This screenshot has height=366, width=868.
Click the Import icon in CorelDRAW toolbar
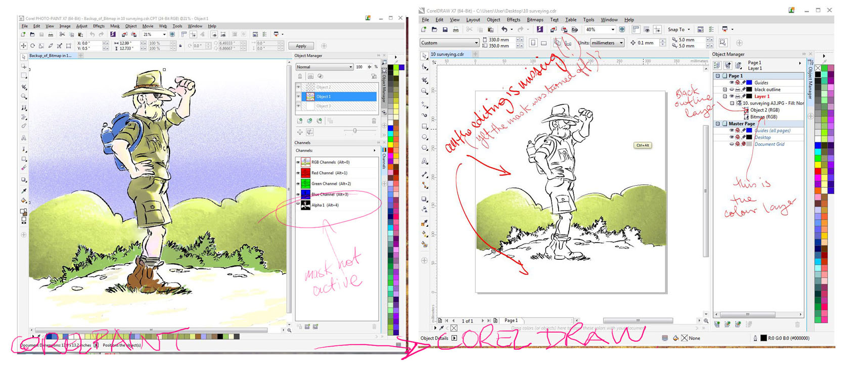coord(554,29)
